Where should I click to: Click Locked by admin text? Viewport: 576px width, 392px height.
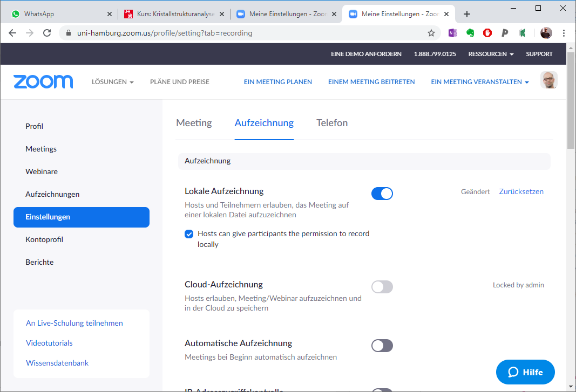(518, 285)
